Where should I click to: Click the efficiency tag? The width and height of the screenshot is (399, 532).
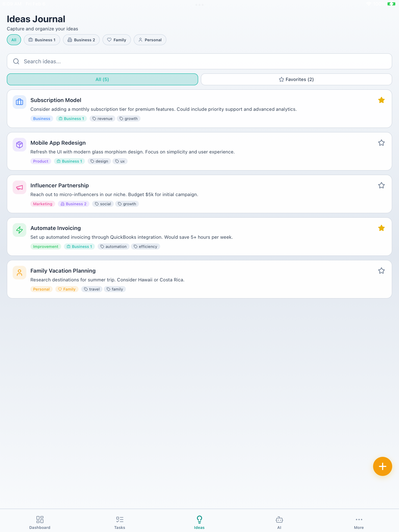point(145,247)
